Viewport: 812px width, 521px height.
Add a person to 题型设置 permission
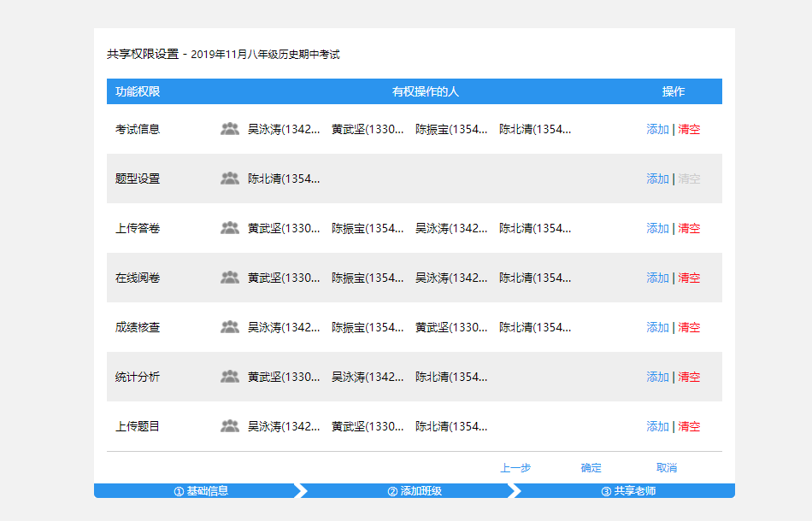pos(657,179)
